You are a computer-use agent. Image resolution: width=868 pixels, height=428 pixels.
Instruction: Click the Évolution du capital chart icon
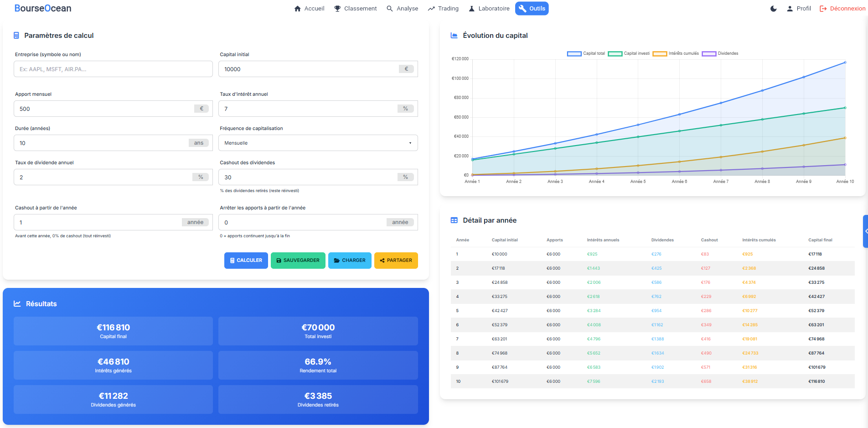[x=454, y=36]
